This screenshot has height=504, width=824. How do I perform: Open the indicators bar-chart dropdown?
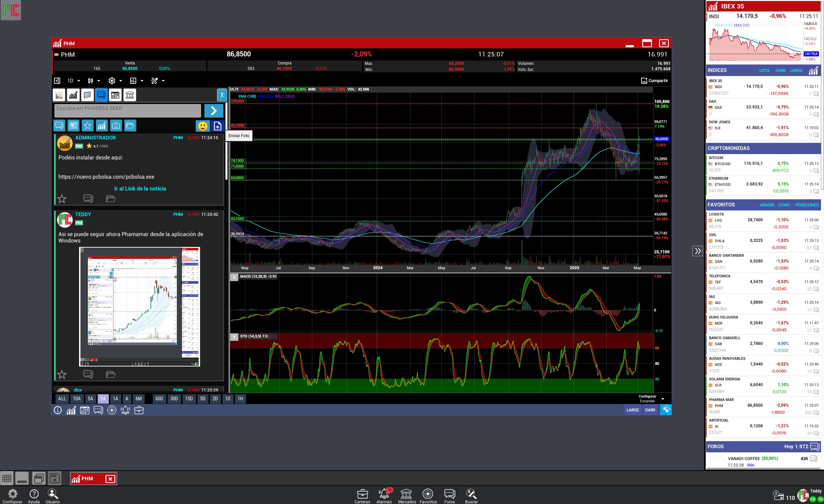click(x=137, y=81)
